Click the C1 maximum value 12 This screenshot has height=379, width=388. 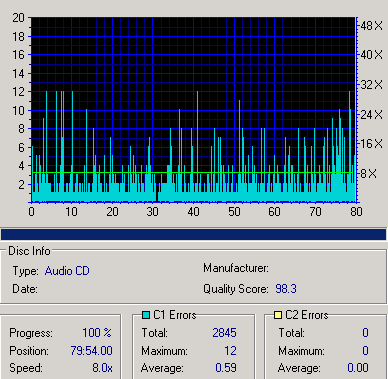tap(230, 351)
